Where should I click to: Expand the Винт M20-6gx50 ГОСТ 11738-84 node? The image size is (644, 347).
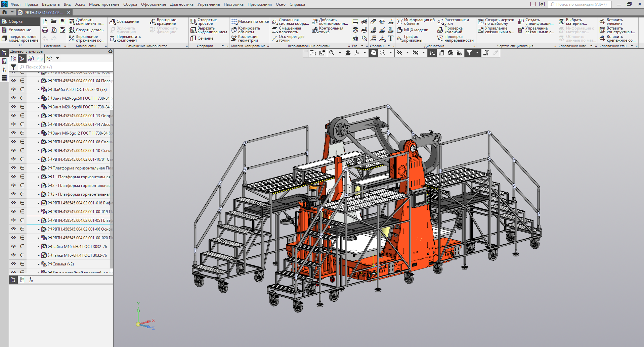click(x=39, y=98)
